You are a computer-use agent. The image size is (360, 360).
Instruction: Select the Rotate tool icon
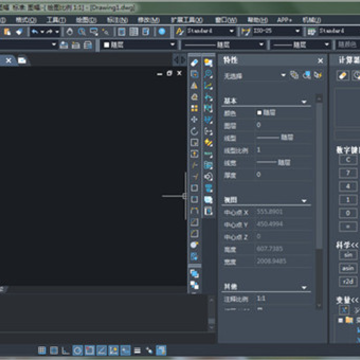[194, 131]
